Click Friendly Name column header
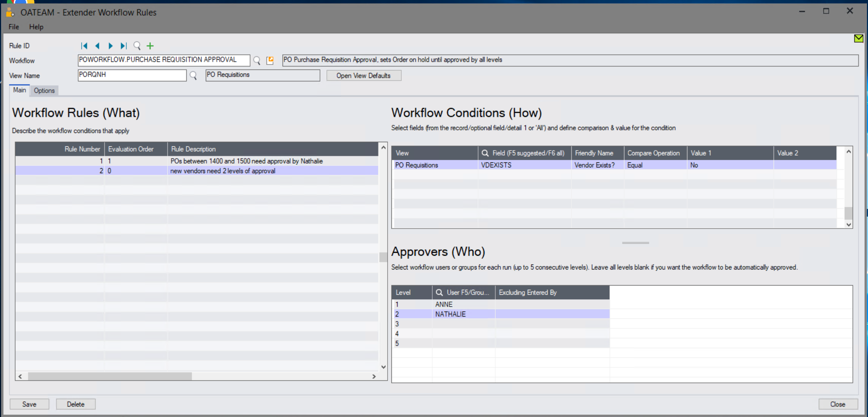This screenshot has height=417, width=868. (x=598, y=153)
